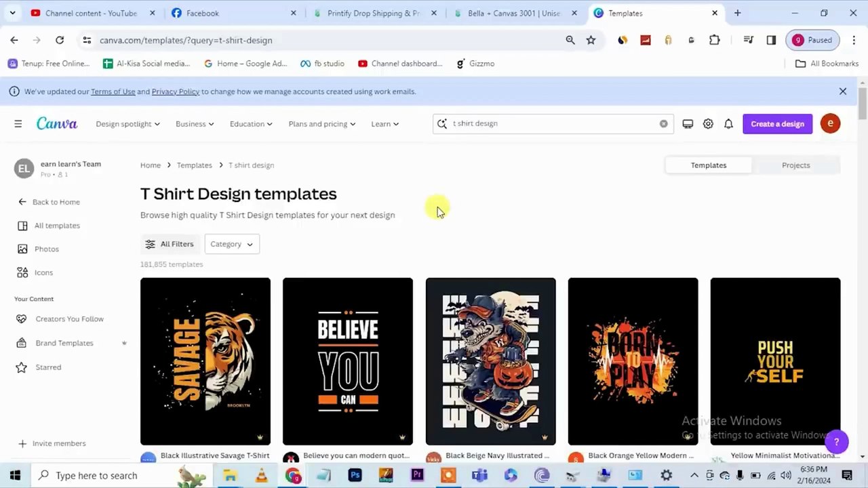Open the Push Your Self template
The width and height of the screenshot is (868, 488).
click(x=775, y=361)
